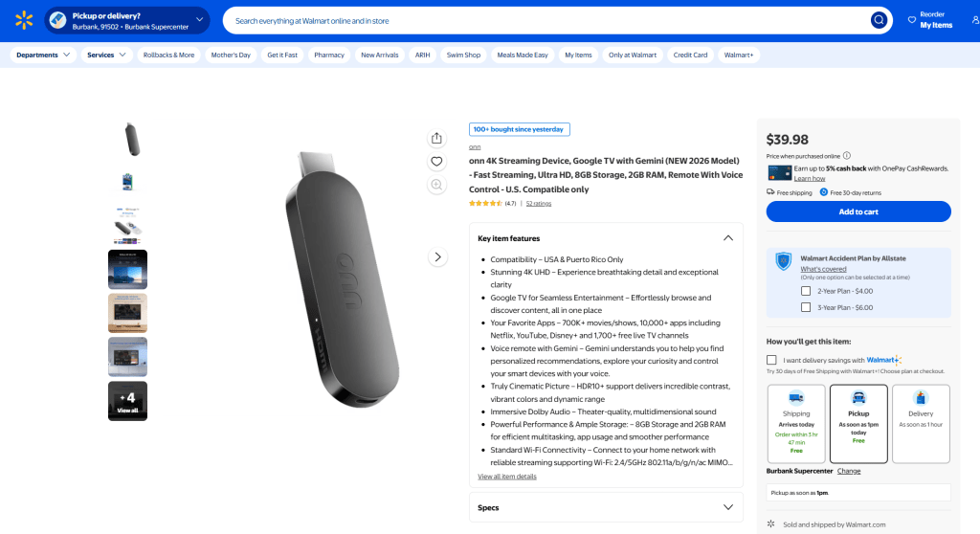The width and height of the screenshot is (980, 534).
Task: Check the 3-Year Plan - $6.00 box
Action: [x=806, y=307]
